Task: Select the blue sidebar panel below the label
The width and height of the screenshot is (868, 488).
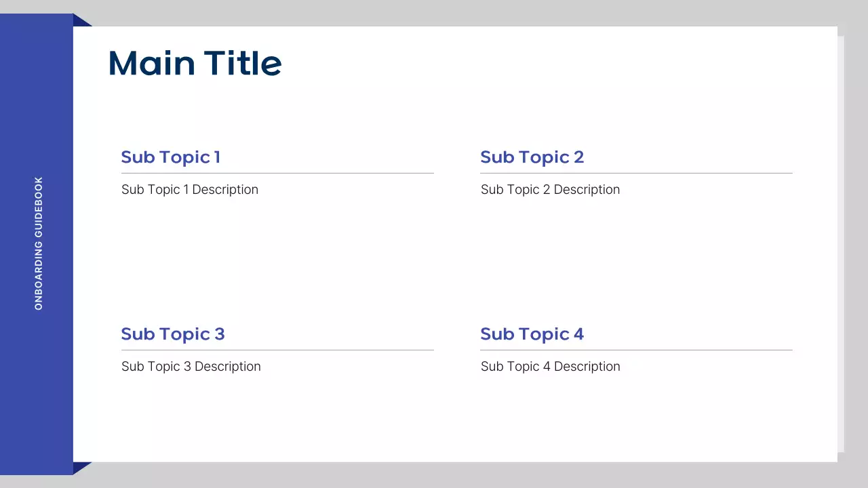Action: pos(37,393)
